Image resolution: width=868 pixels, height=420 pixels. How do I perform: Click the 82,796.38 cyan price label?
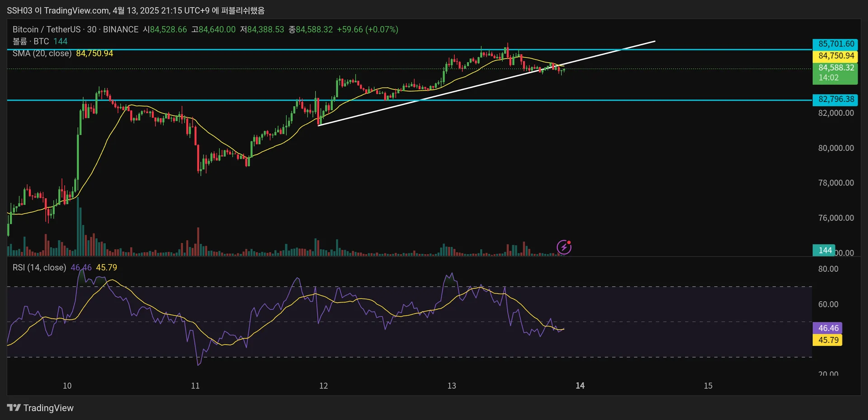pos(835,99)
